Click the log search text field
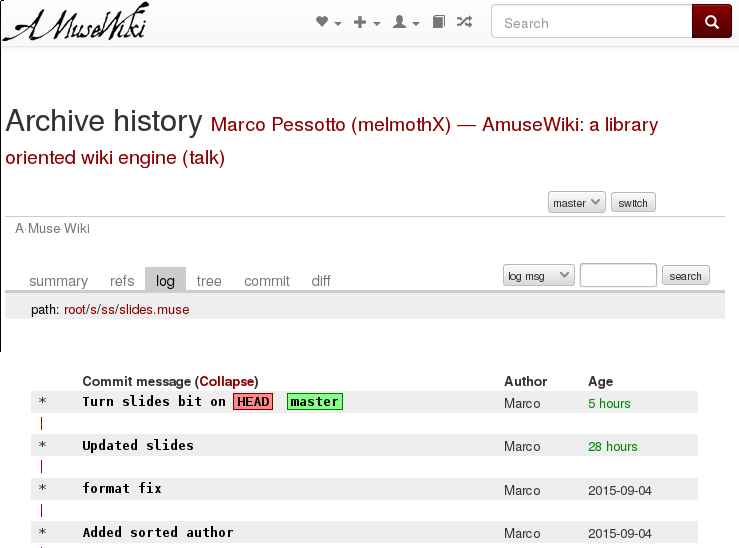This screenshot has width=739, height=548. pos(618,275)
